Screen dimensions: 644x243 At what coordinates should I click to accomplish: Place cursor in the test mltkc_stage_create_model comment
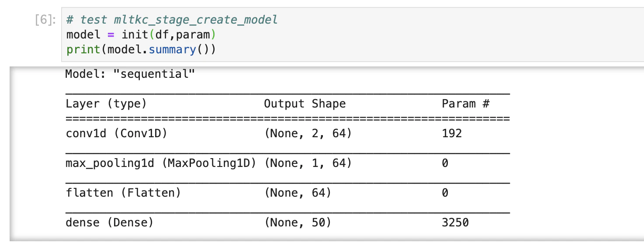(172, 20)
